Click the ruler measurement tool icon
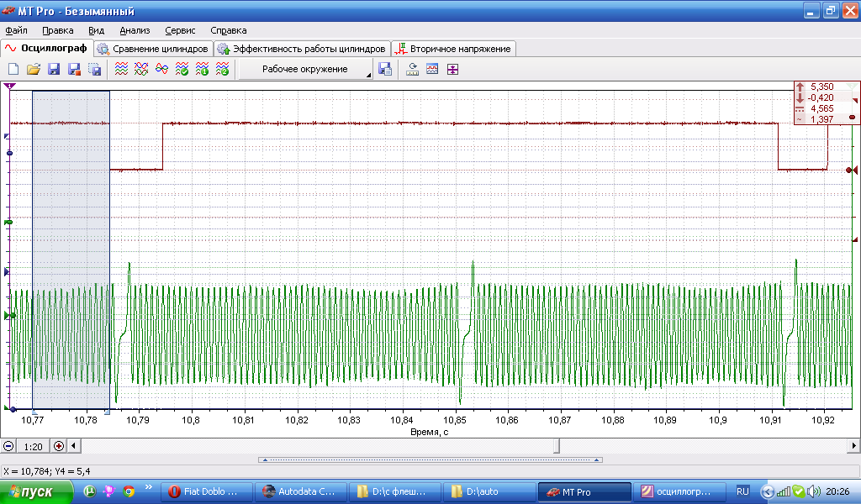Viewport: 861px width, 504px height. pos(412,69)
